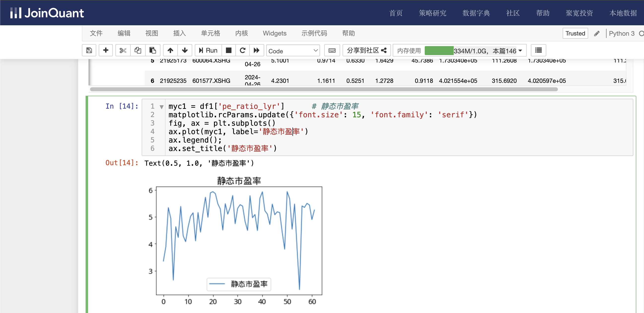The height and width of the screenshot is (313, 644).
Task: Open the 内核 menu
Action: point(241,33)
